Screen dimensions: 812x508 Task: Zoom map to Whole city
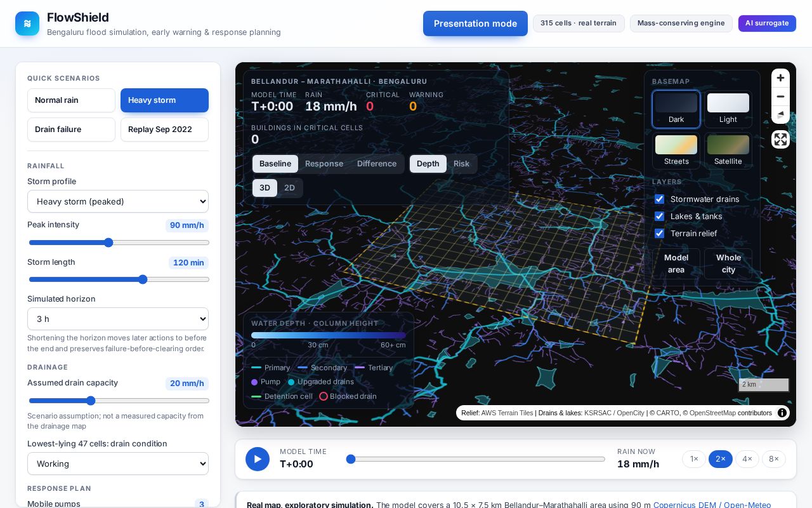tap(728, 264)
